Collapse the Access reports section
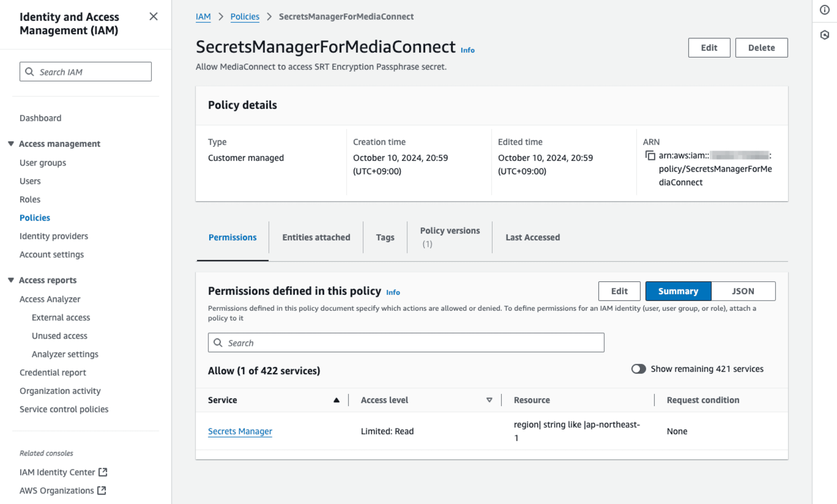Image resolution: width=837 pixels, height=504 pixels. tap(11, 280)
